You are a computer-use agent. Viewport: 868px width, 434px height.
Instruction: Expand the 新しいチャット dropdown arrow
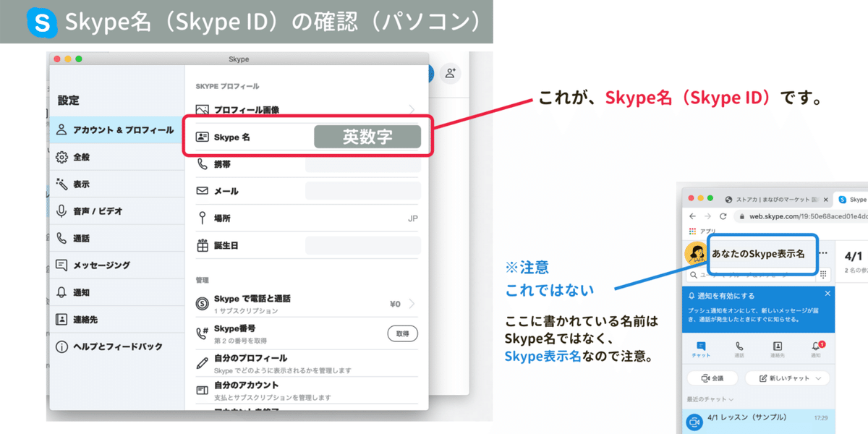[819, 378]
